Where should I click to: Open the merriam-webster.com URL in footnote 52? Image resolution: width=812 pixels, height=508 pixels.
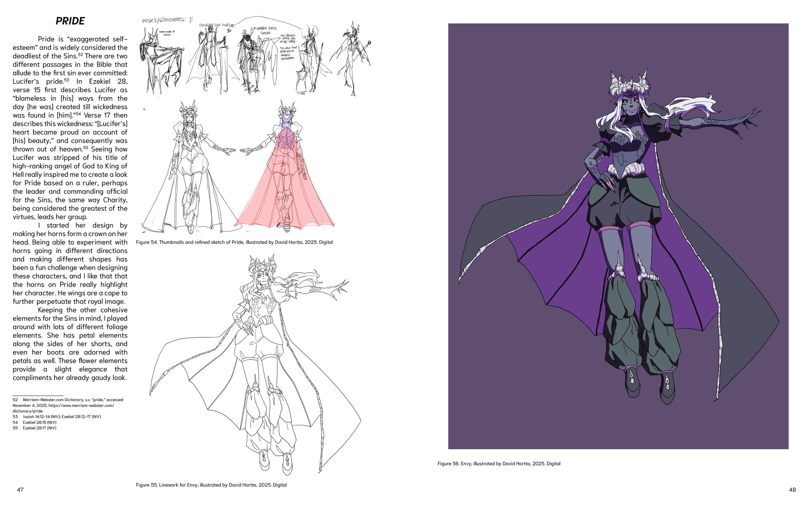pos(81,405)
